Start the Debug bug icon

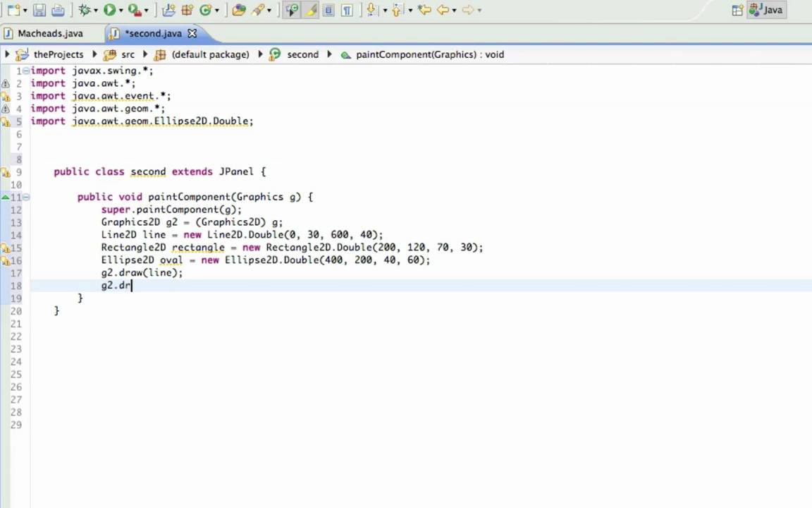pyautogui.click(x=85, y=10)
